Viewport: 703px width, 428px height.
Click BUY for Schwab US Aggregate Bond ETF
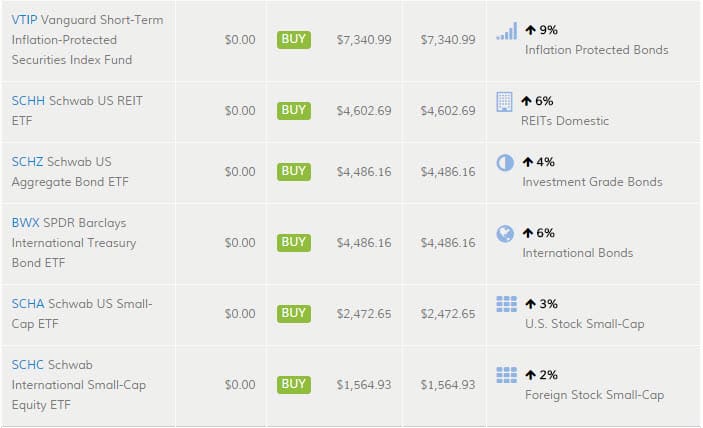[x=294, y=171]
